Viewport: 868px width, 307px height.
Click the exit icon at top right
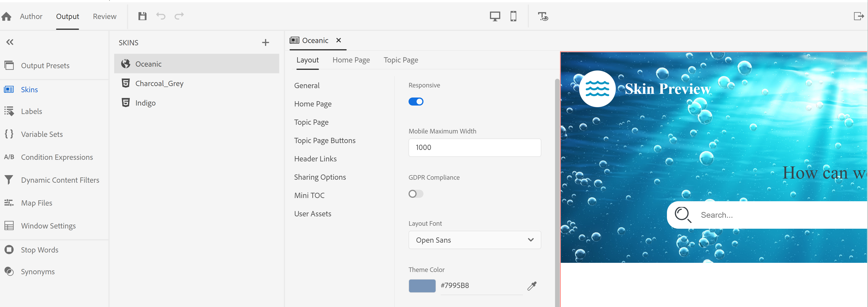859,16
